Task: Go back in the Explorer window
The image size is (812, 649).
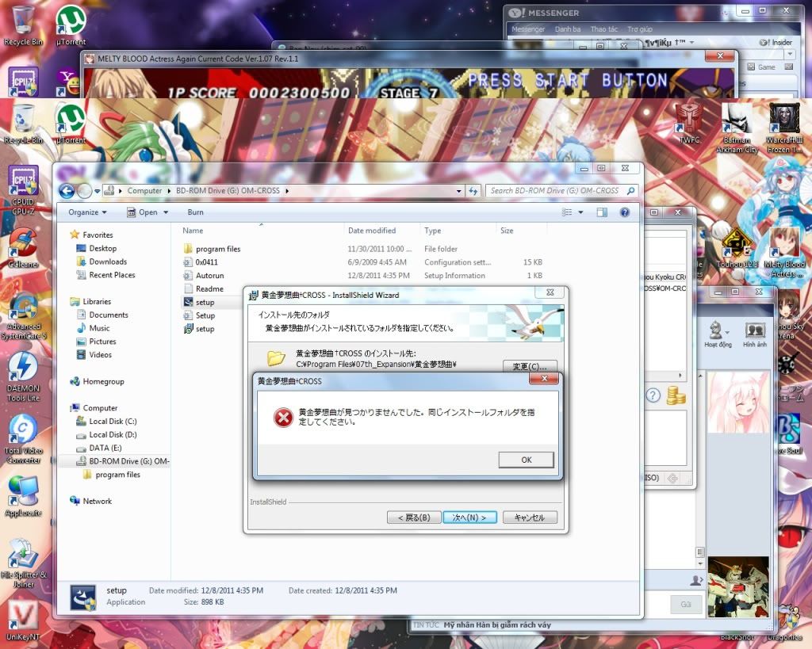Action: 67,191
